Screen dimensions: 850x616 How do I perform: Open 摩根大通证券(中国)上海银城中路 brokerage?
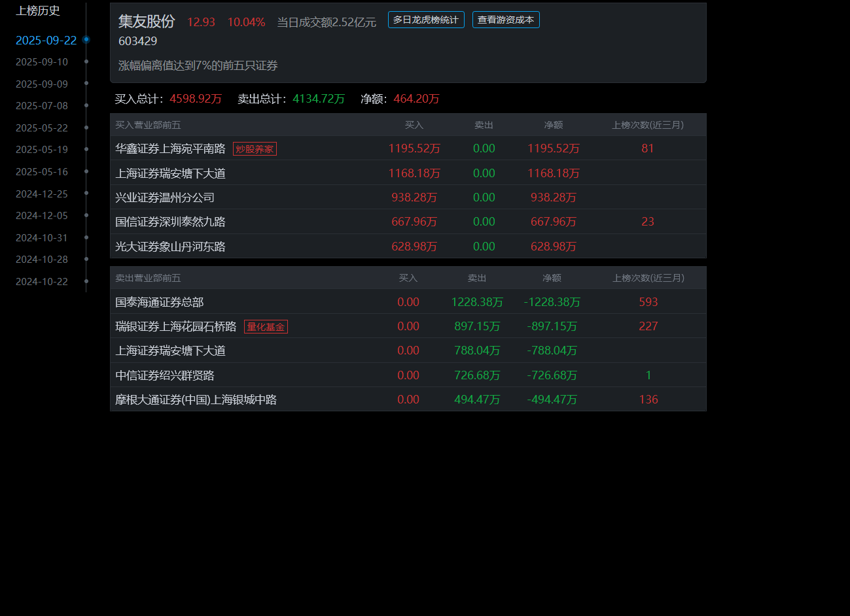[196, 400]
